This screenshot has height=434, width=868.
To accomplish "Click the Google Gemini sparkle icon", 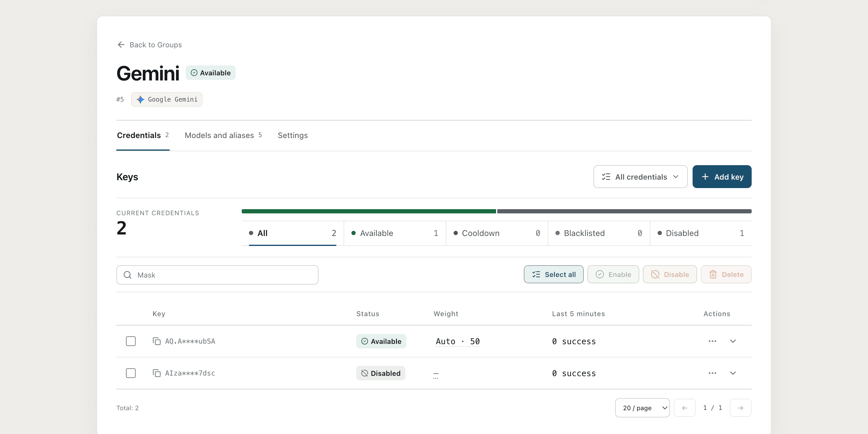I will click(x=140, y=99).
